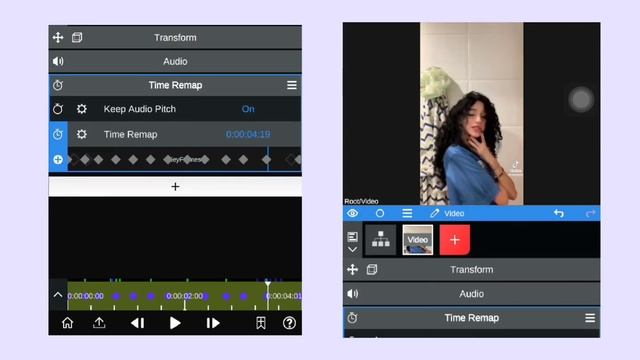The width and height of the screenshot is (640, 360).
Task: Click the speaker icon in left Audio row
Action: click(x=58, y=61)
